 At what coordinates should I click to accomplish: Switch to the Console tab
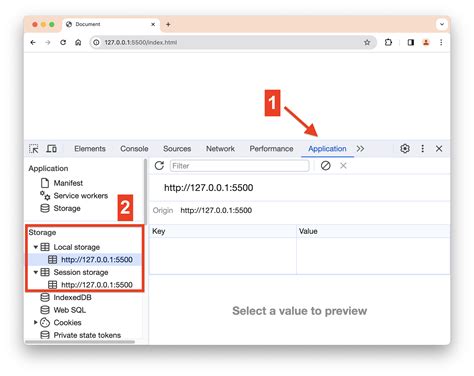pos(134,149)
